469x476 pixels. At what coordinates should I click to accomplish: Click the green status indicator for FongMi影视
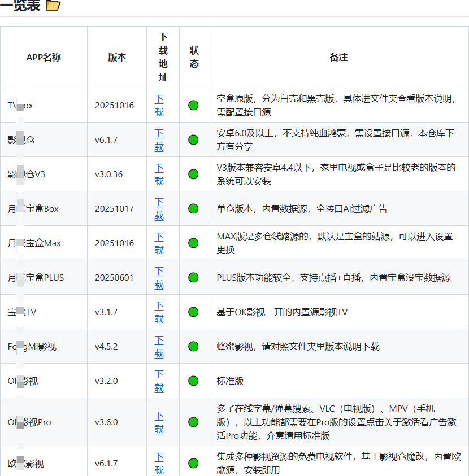coord(193,346)
